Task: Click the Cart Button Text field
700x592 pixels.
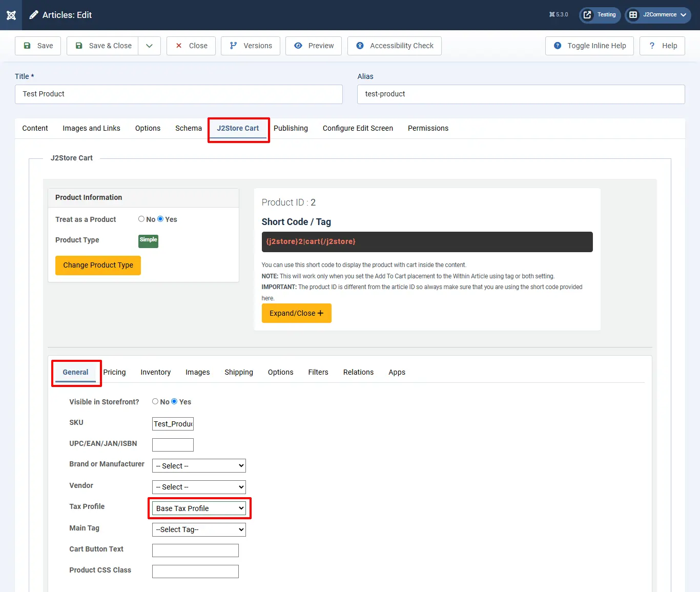Action: (195, 550)
